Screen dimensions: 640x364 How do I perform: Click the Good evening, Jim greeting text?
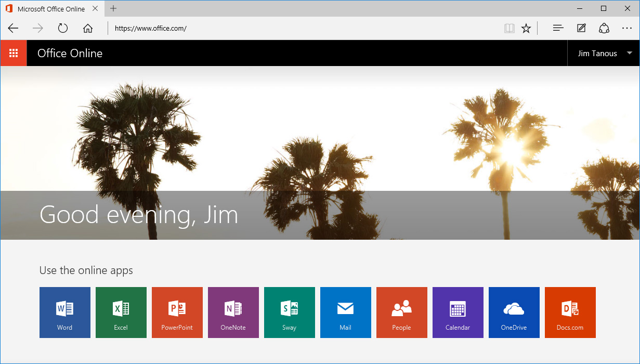139,215
